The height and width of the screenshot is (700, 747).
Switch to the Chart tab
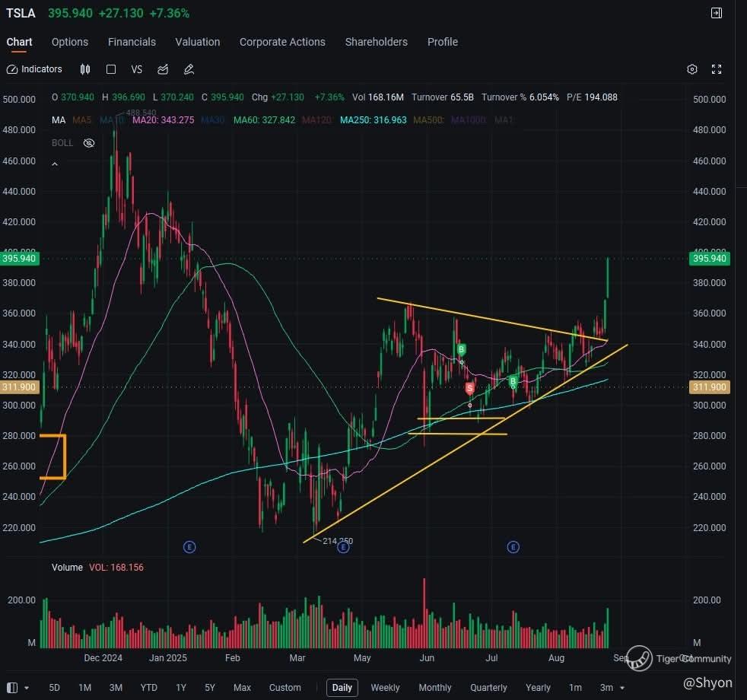(19, 42)
